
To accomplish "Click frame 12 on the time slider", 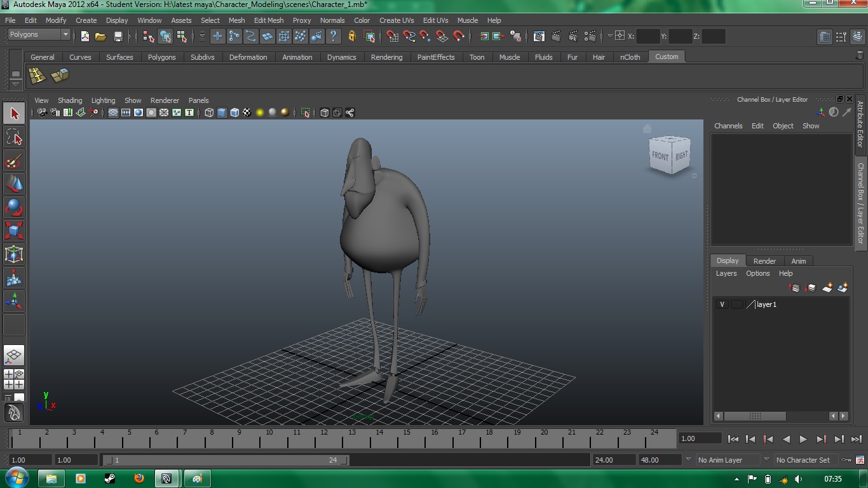I will pyautogui.click(x=324, y=438).
